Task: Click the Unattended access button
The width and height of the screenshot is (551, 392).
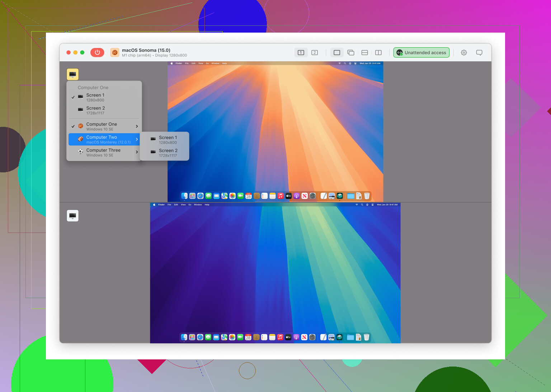Action: [421, 53]
